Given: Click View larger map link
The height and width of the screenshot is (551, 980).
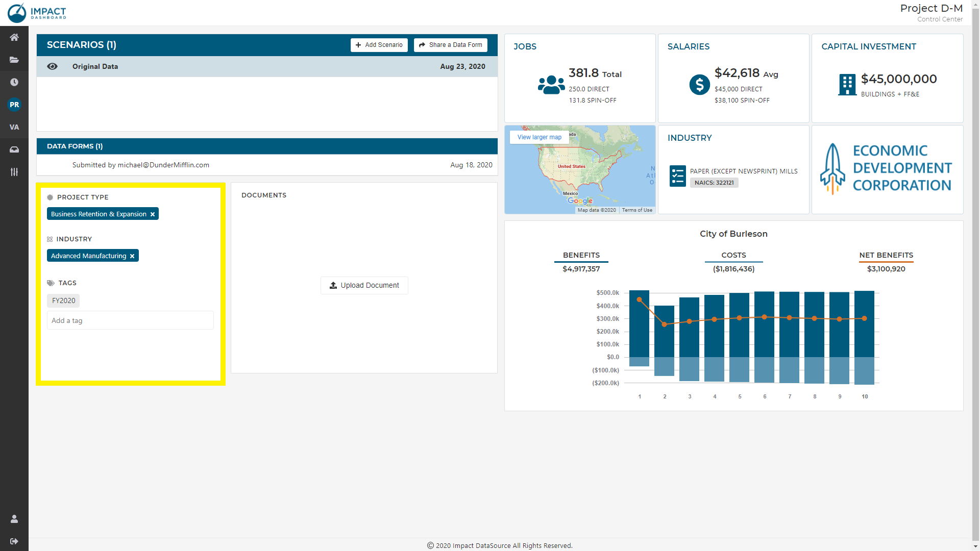Looking at the screenshot, I should click(x=539, y=137).
